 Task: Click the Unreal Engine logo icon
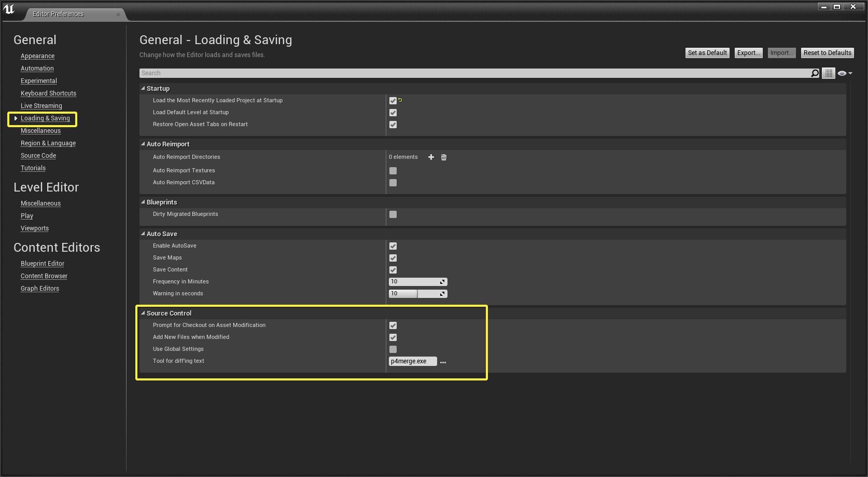coord(9,9)
